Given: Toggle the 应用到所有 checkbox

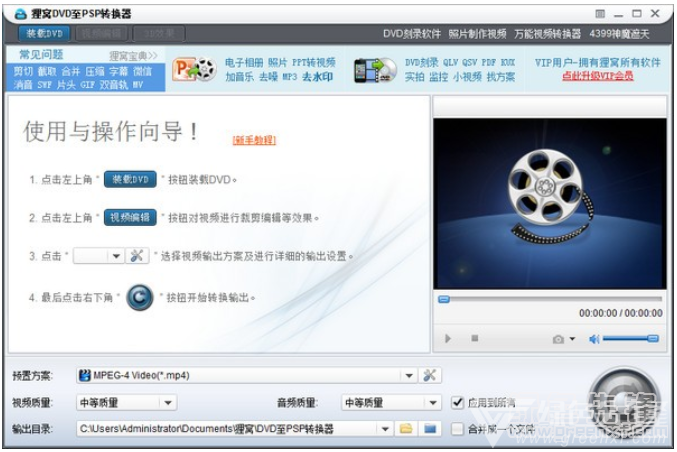Looking at the screenshot, I should [x=457, y=403].
